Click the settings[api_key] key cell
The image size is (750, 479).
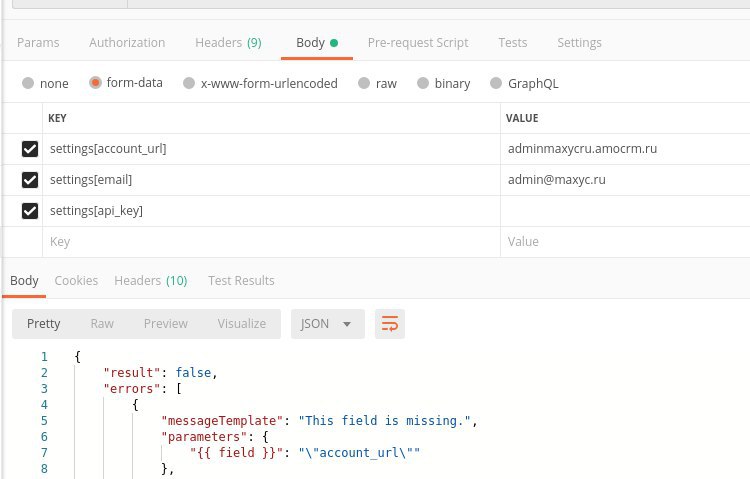pyautogui.click(x=271, y=211)
